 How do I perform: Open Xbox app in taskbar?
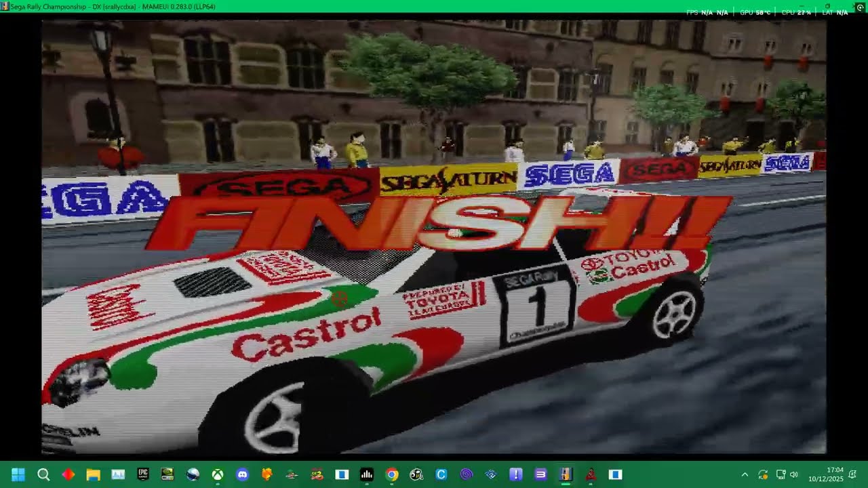coord(217,474)
